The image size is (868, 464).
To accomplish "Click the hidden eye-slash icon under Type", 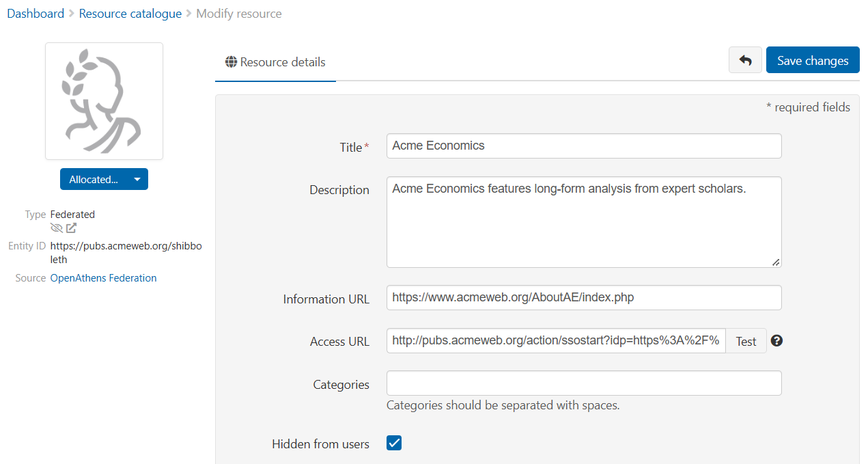I will click(57, 228).
